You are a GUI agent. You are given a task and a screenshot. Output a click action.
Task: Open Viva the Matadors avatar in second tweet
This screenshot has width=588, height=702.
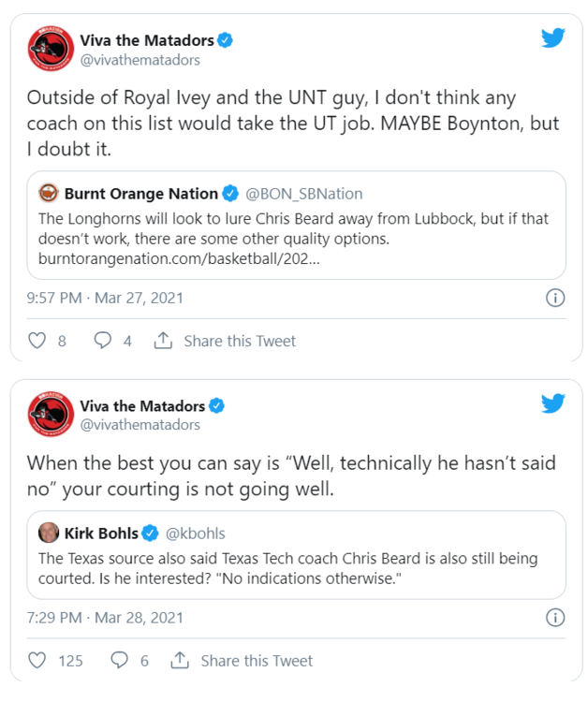tap(51, 415)
